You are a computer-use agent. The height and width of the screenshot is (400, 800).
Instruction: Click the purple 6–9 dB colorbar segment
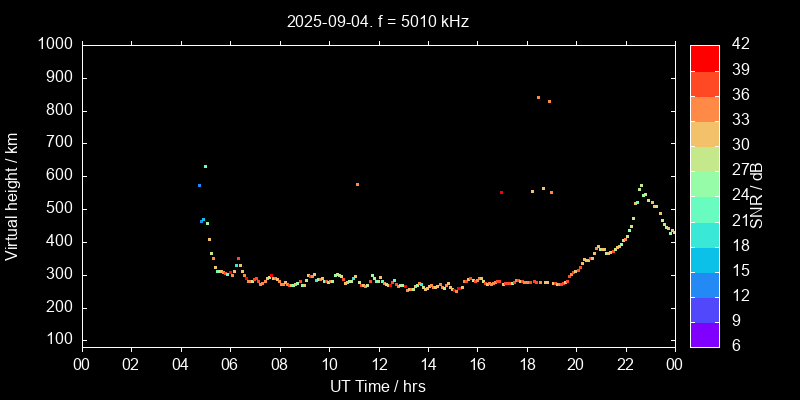tap(704, 332)
